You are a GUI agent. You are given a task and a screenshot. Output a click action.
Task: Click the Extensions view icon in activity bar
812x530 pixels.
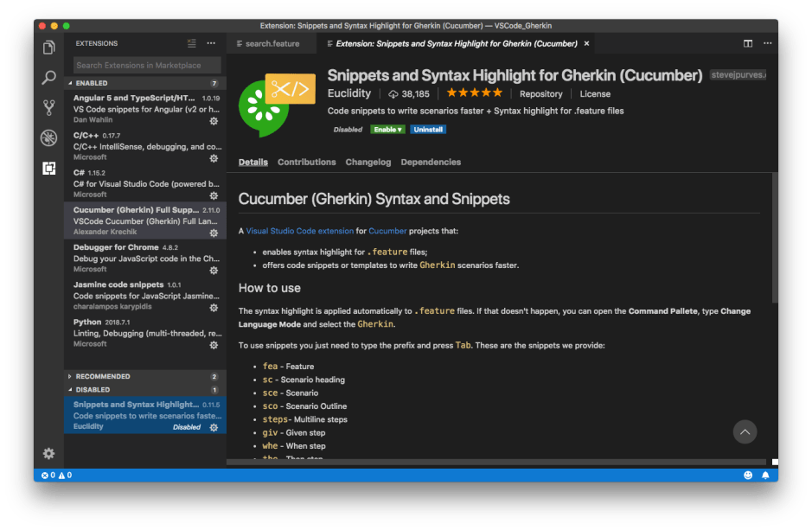(49, 169)
